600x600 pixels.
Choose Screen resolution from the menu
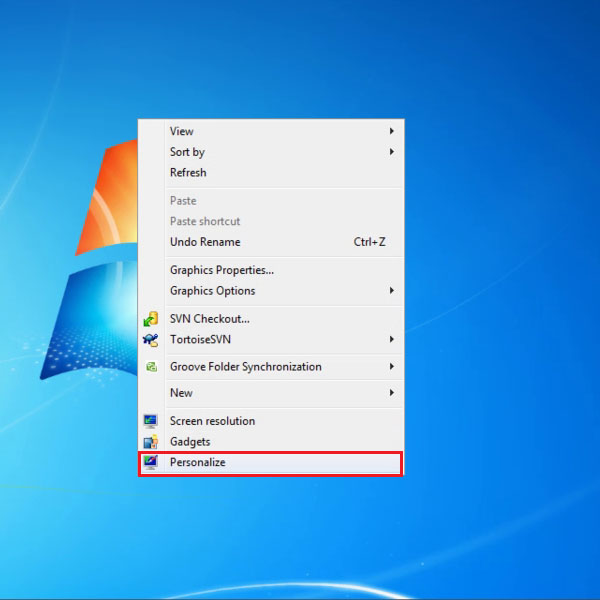click(271, 421)
